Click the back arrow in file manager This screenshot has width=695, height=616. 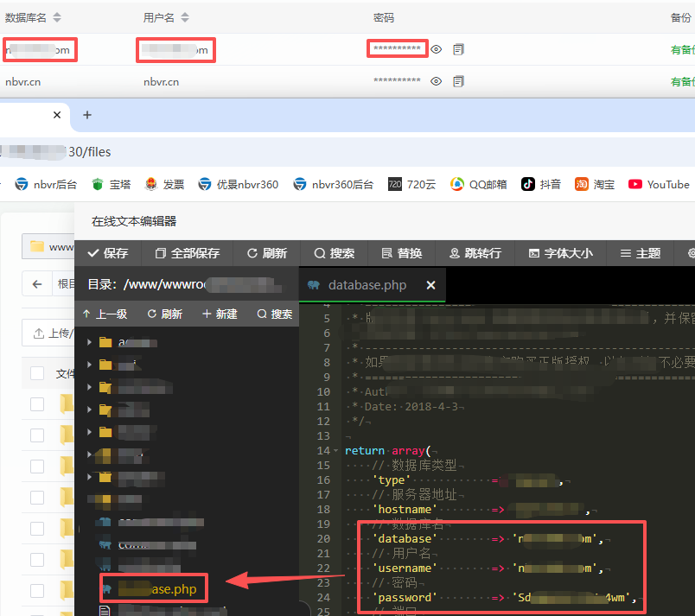[x=37, y=284]
